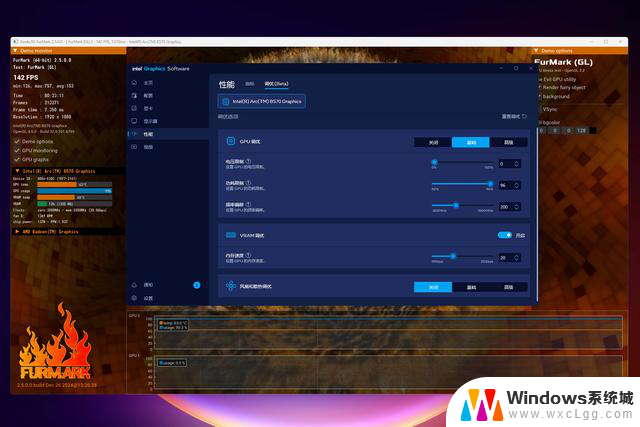Expand the AMD Radeon Graphics section
Image resolution: width=640 pixels, height=427 pixels.
(x=68, y=231)
